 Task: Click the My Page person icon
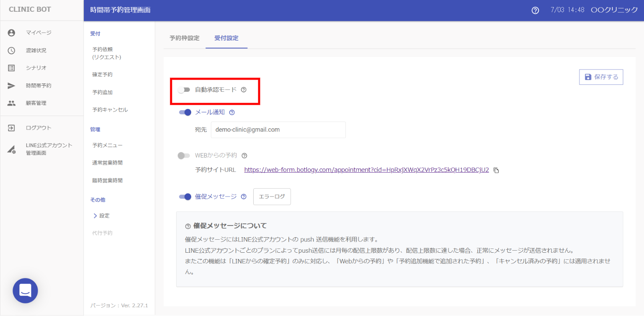point(11,33)
